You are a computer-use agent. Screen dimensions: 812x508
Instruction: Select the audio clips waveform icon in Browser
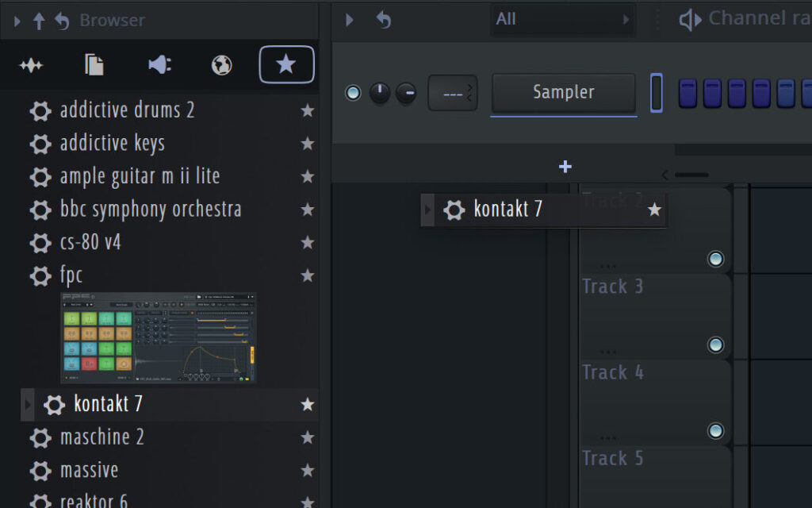pyautogui.click(x=31, y=64)
